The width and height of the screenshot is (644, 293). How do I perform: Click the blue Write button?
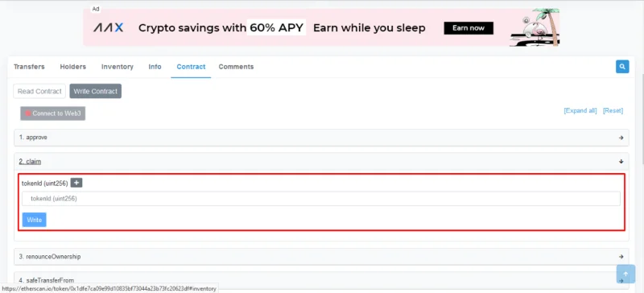coord(34,220)
